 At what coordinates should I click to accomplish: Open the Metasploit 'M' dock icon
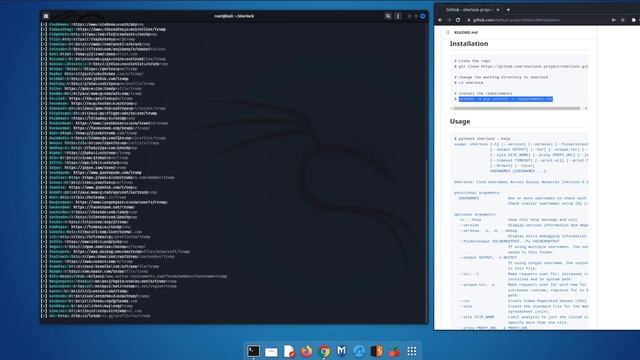[342, 351]
